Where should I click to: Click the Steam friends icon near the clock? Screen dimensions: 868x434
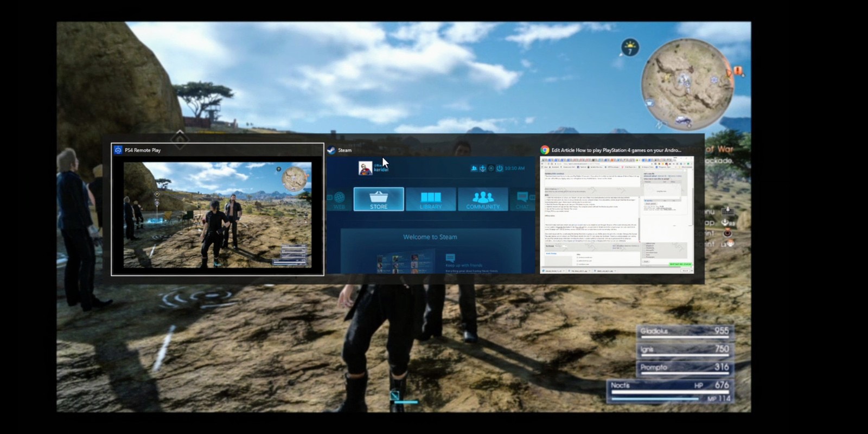pyautogui.click(x=474, y=168)
